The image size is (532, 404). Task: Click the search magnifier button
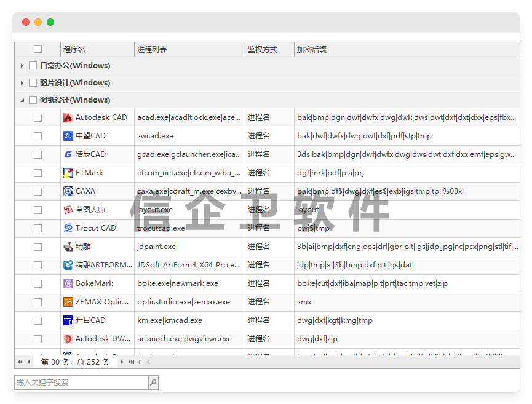[154, 382]
